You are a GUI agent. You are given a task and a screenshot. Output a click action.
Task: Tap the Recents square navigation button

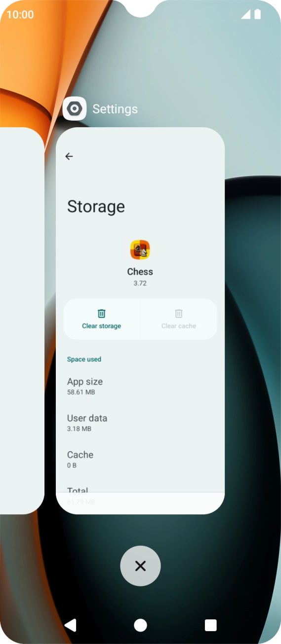[211, 625]
